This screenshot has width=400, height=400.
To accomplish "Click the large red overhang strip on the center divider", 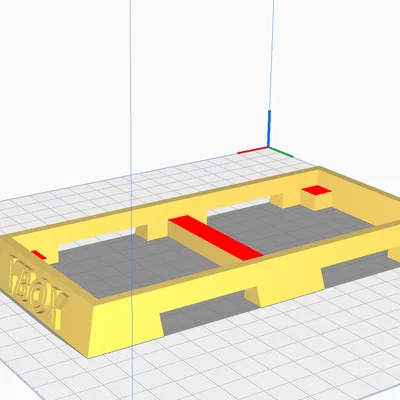I will 216,238.
